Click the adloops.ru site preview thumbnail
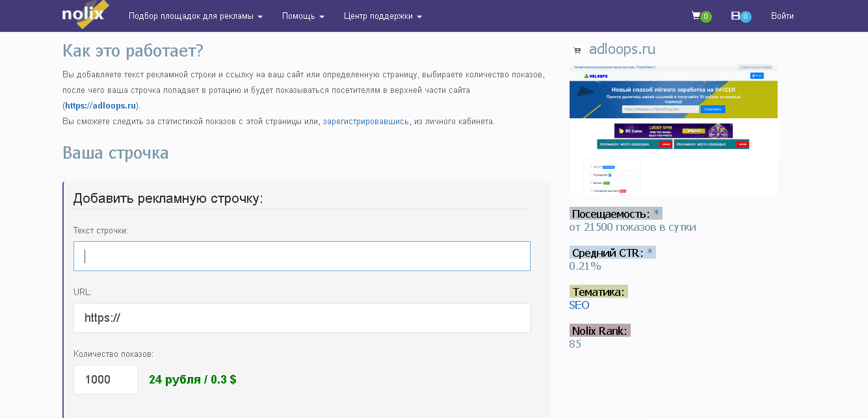 point(673,129)
